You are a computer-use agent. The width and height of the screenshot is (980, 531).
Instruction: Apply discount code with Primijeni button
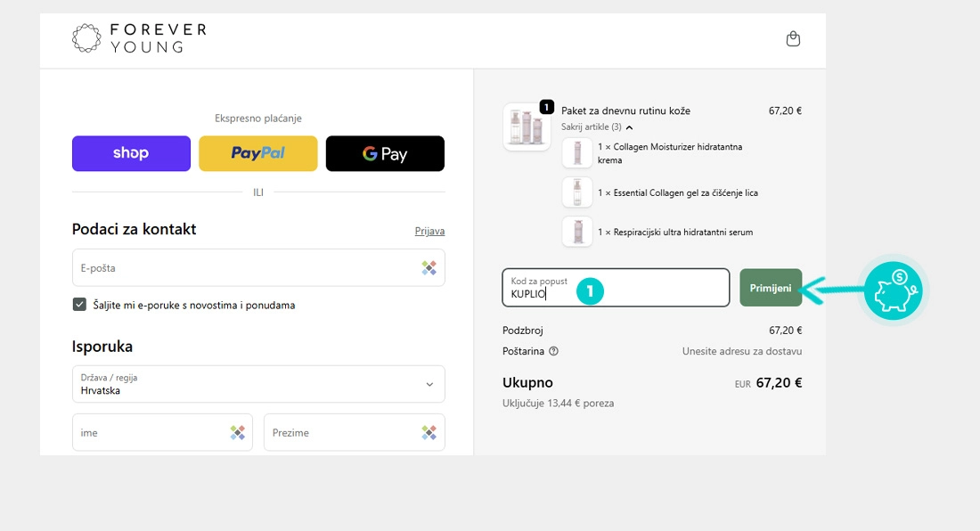(771, 288)
